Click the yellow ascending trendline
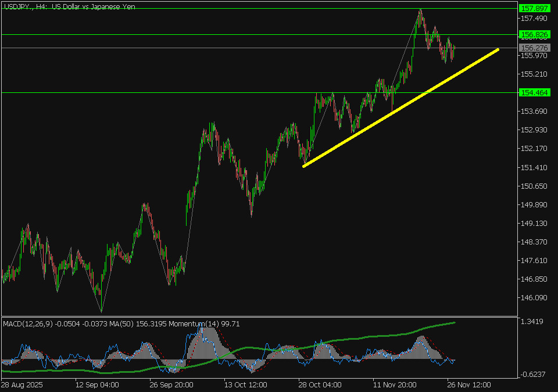The image size is (558, 392). point(401,108)
